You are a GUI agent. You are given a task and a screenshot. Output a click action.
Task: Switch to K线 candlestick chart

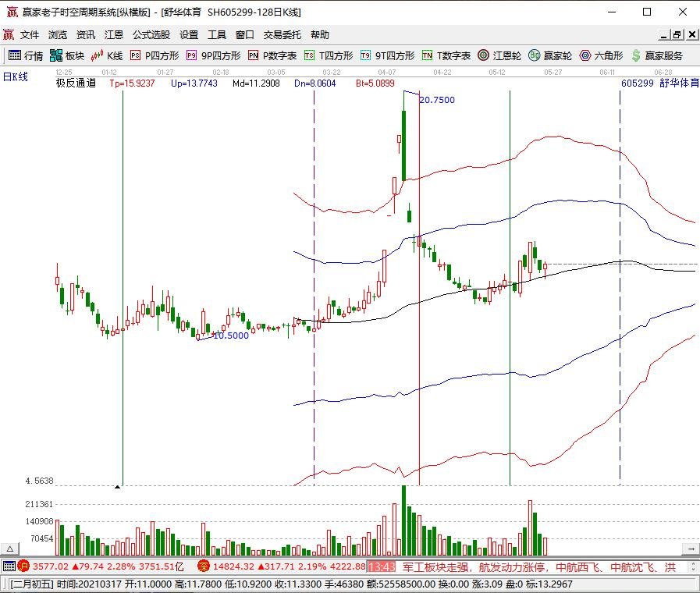[107, 55]
